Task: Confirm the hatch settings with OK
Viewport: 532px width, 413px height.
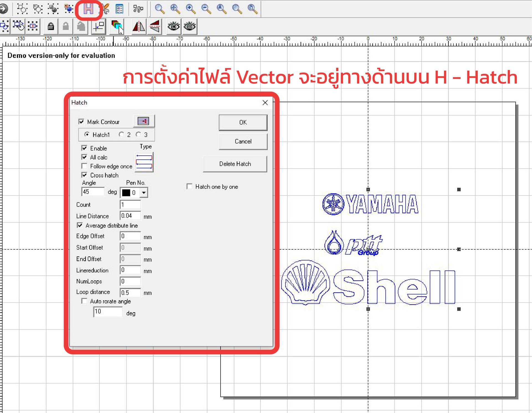Action: [243, 122]
